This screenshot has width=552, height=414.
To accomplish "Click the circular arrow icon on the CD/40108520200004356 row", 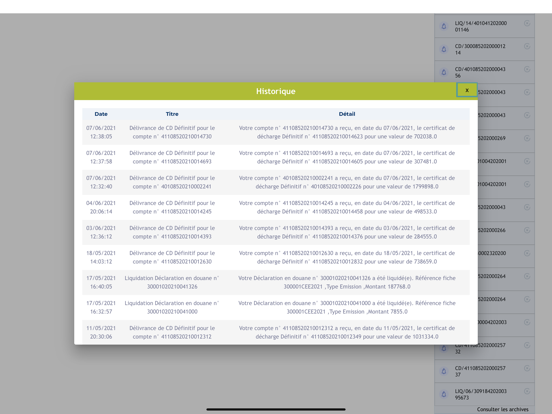I will tap(527, 69).
